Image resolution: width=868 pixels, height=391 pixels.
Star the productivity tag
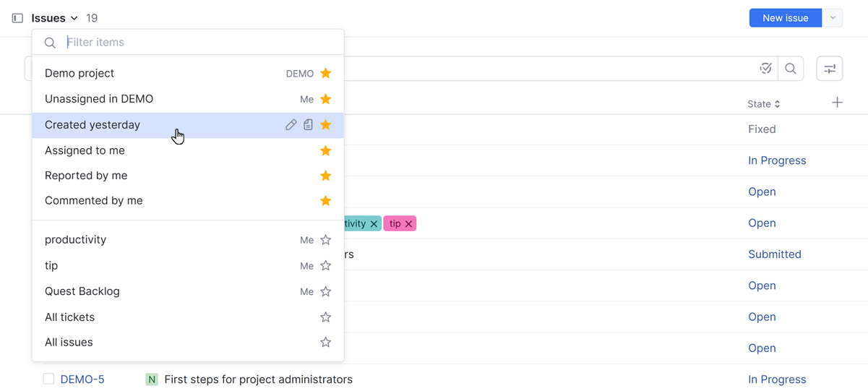(326, 240)
